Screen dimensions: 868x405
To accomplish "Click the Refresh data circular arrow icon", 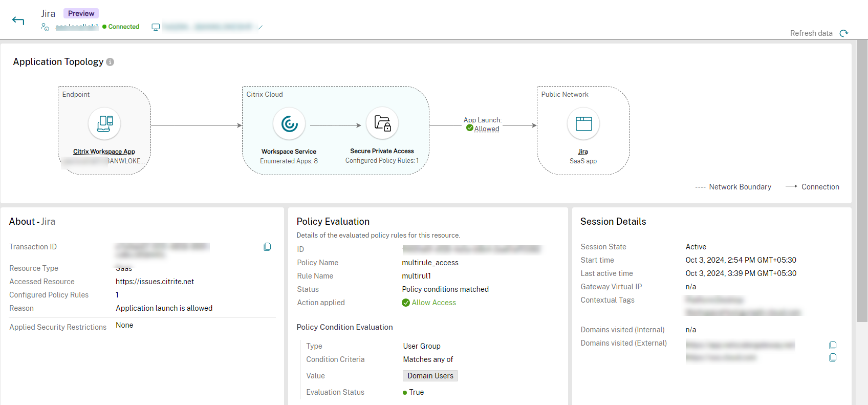I will click(x=844, y=33).
